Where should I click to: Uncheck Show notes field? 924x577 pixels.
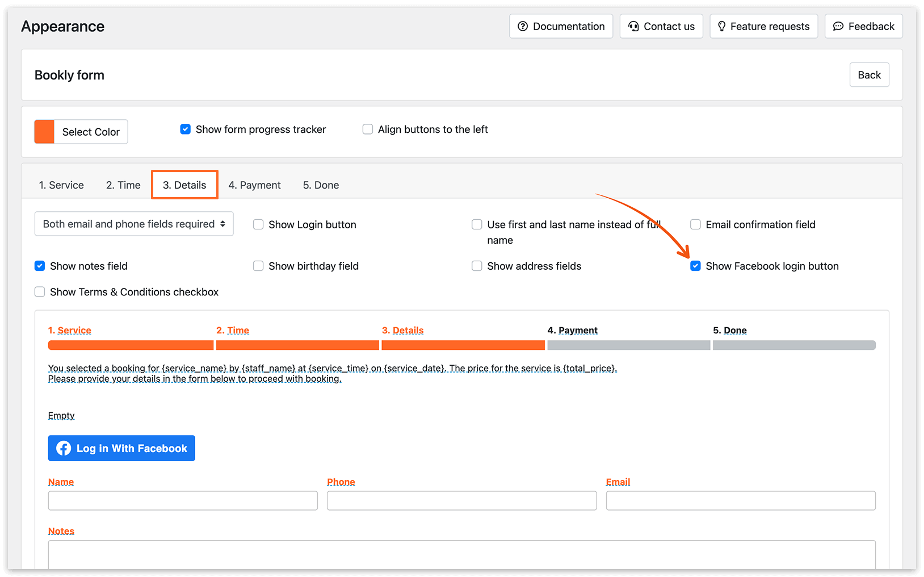point(40,266)
